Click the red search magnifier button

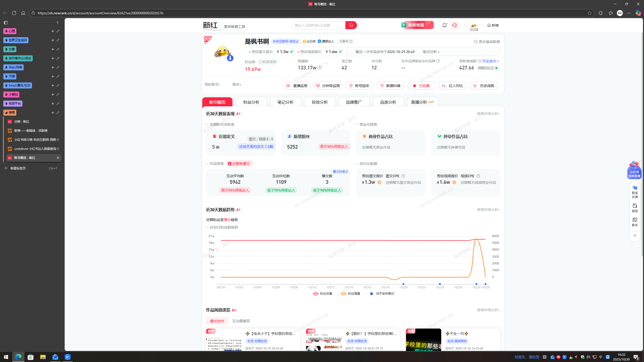click(351, 25)
